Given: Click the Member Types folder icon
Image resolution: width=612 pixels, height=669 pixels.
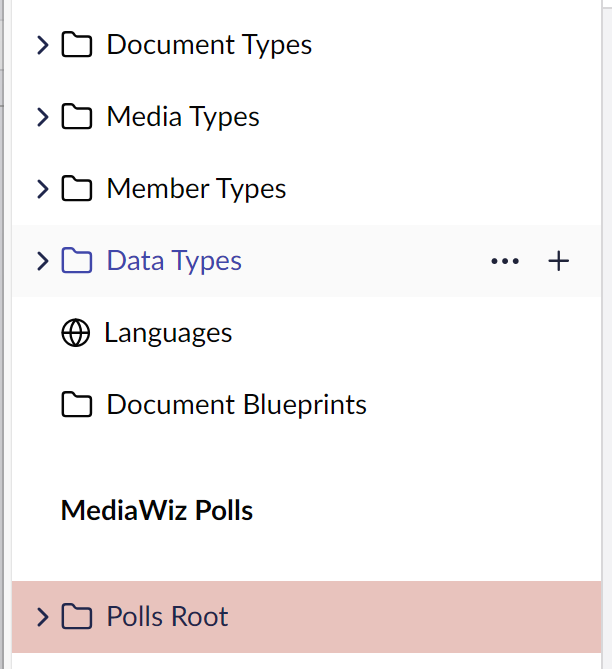Looking at the screenshot, I should pos(76,189).
